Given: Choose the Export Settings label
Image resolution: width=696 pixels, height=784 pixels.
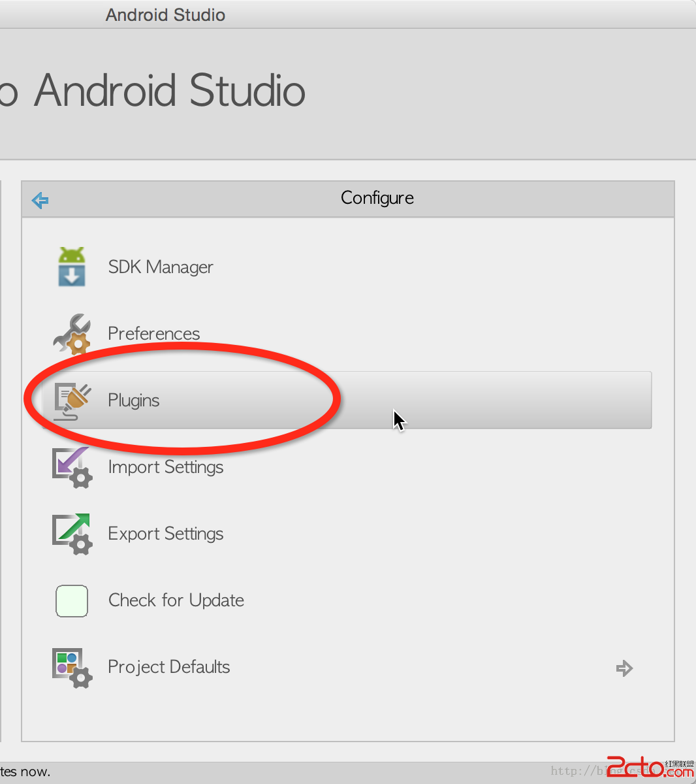Looking at the screenshot, I should click(x=166, y=534).
